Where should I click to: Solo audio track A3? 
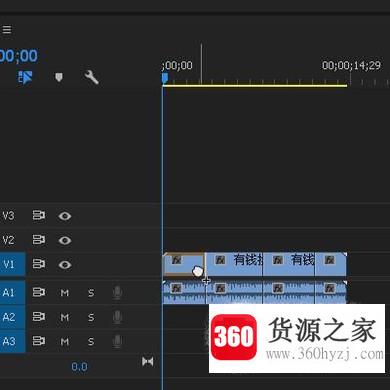click(91, 342)
